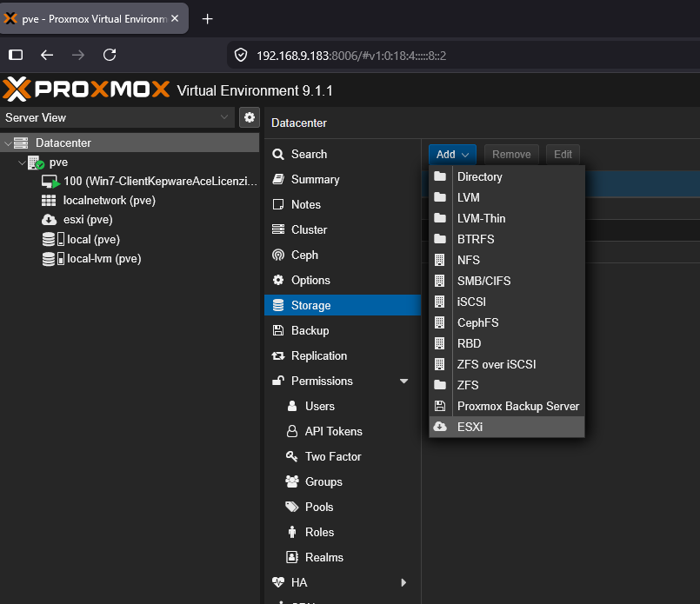700x604 pixels.
Task: Choose SMB/CIFS from the Add menu
Action: (x=507, y=281)
